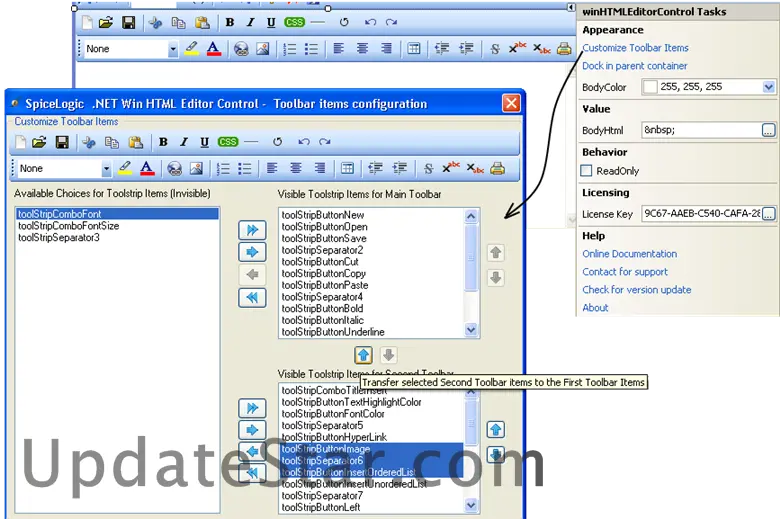This screenshot has height=519, width=780.
Task: Open the About link
Action: 595,308
